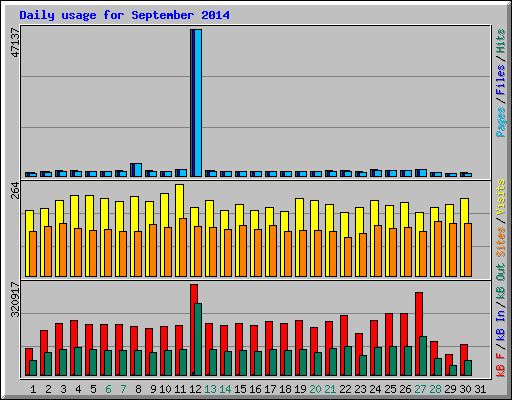The width and height of the screenshot is (512, 400).
Task: Click green weekend day label "13"
Action: point(210,389)
